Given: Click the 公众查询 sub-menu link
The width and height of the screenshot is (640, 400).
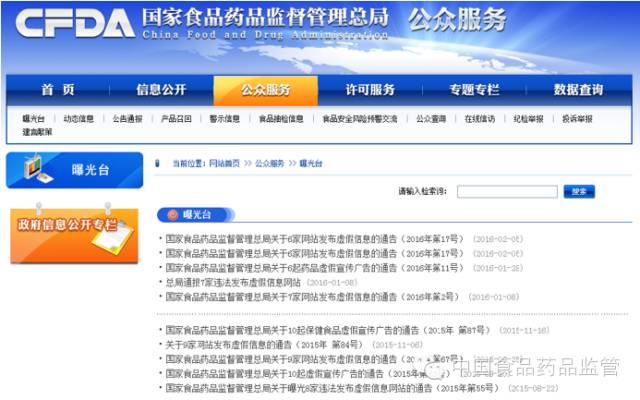Looking at the screenshot, I should [431, 119].
